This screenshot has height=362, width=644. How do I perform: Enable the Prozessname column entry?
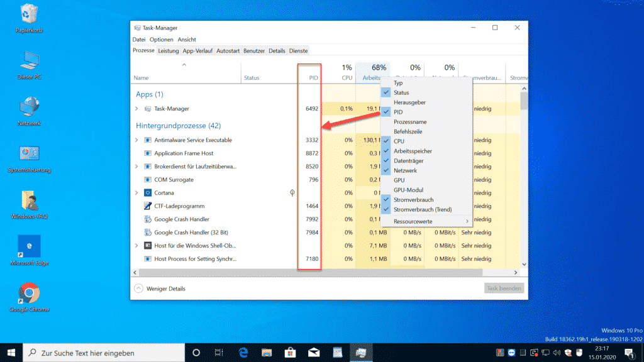coord(426,122)
